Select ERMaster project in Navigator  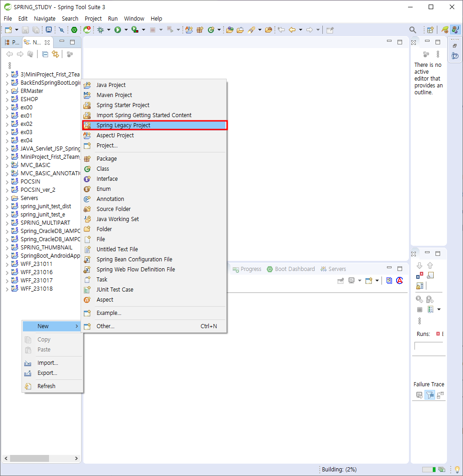32,91
